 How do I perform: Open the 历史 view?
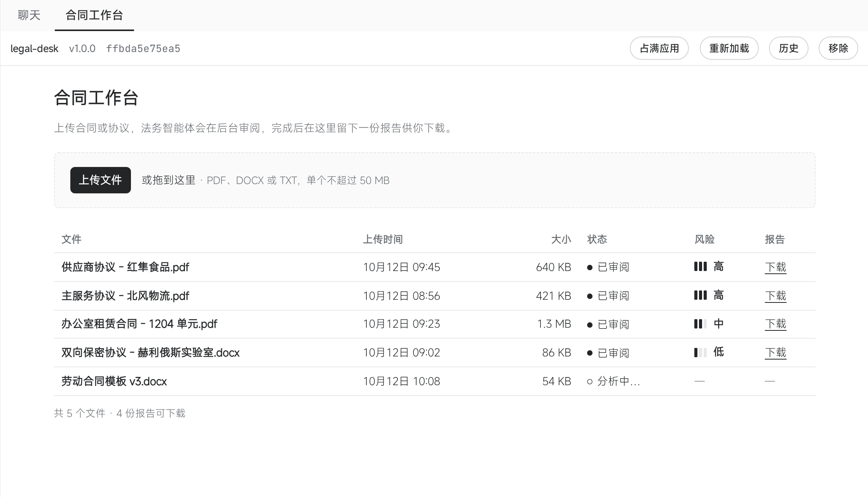tap(788, 48)
